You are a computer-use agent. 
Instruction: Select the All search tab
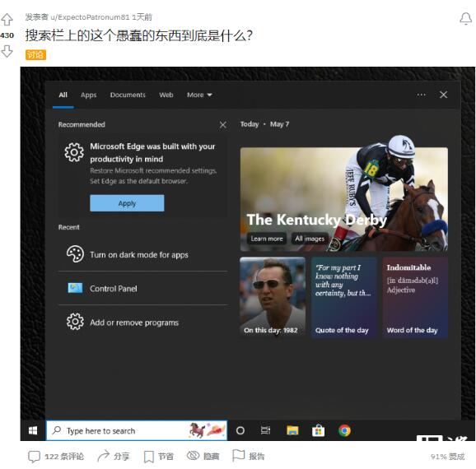click(x=63, y=95)
